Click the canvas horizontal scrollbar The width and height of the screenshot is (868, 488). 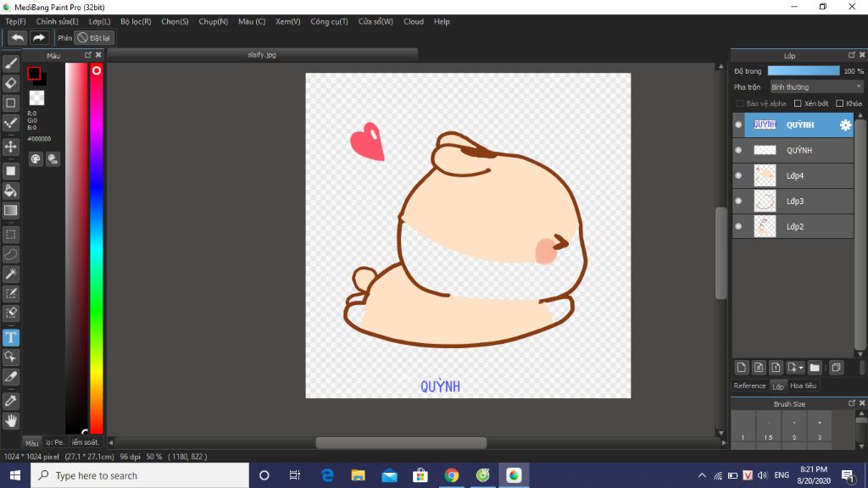tap(401, 442)
